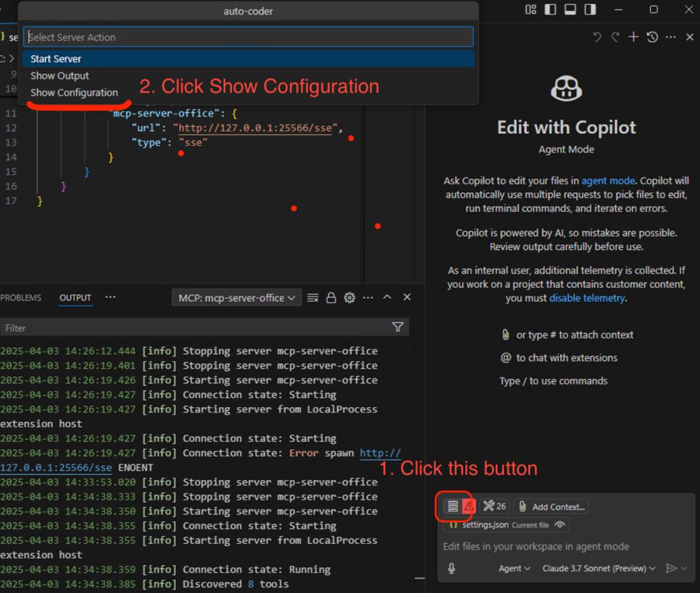Click the highlighted MCP servers icon
700x593 pixels.
[453, 507]
